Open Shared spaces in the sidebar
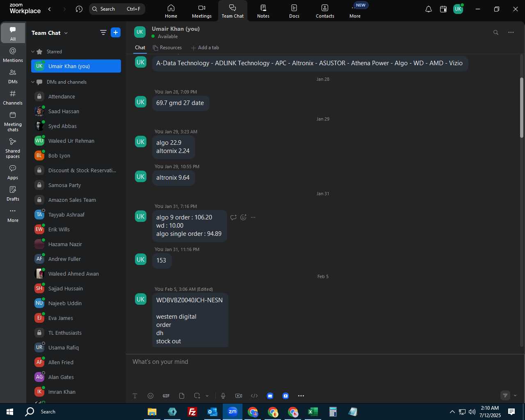Image resolution: width=525 pixels, height=420 pixels. pyautogui.click(x=13, y=148)
